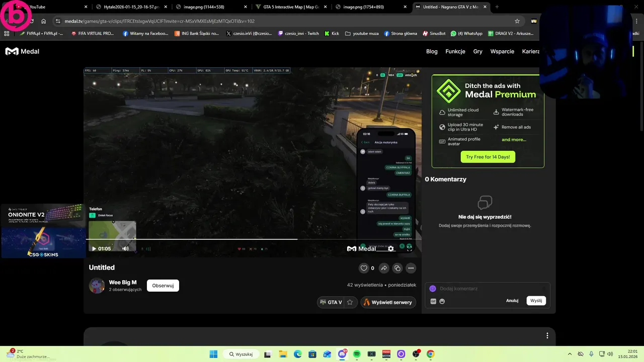Open the DRAGI V2 spreadsheet bookmark
This screenshot has height=362, width=644.
tap(510, 33)
